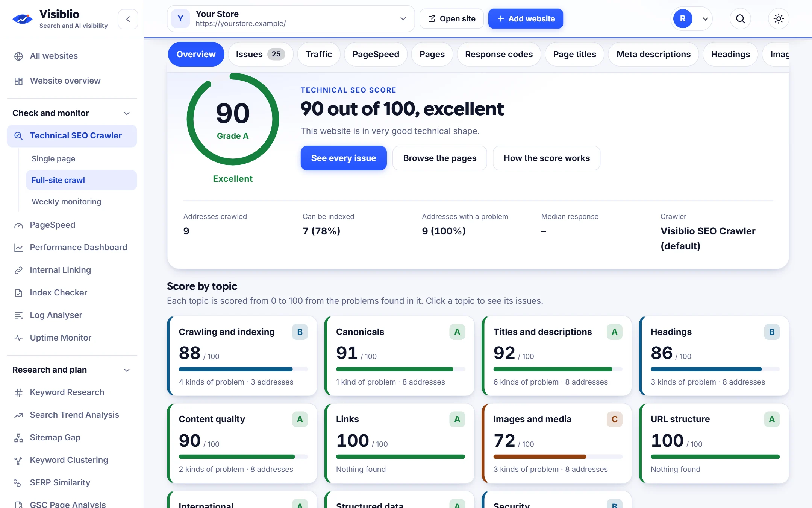The width and height of the screenshot is (812, 508).
Task: Collapse the Check and monitor section
Action: pos(72,113)
